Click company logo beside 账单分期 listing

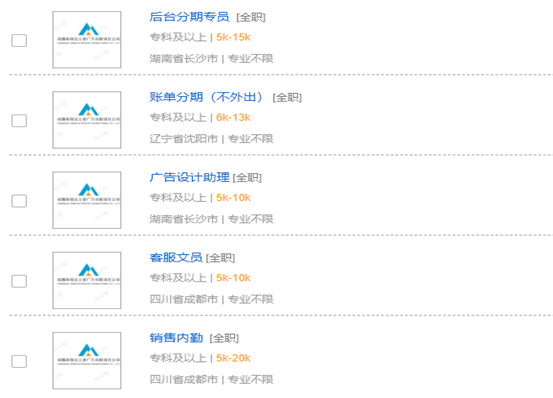pos(87,120)
